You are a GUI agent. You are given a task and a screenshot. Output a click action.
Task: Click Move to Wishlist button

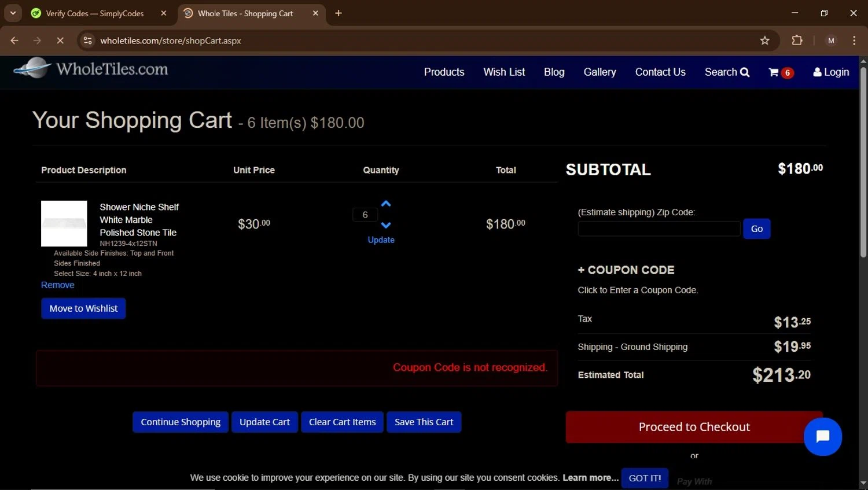pyautogui.click(x=83, y=308)
